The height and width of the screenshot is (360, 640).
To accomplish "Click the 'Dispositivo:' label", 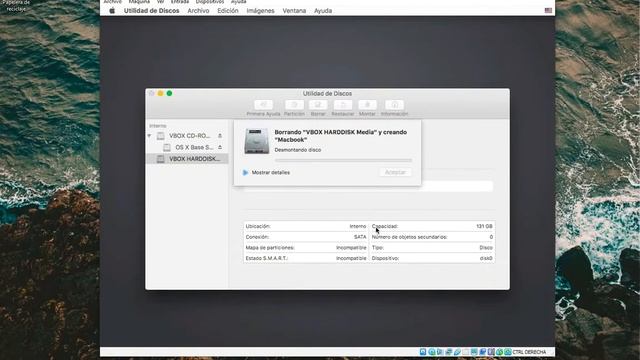I will tap(385, 258).
